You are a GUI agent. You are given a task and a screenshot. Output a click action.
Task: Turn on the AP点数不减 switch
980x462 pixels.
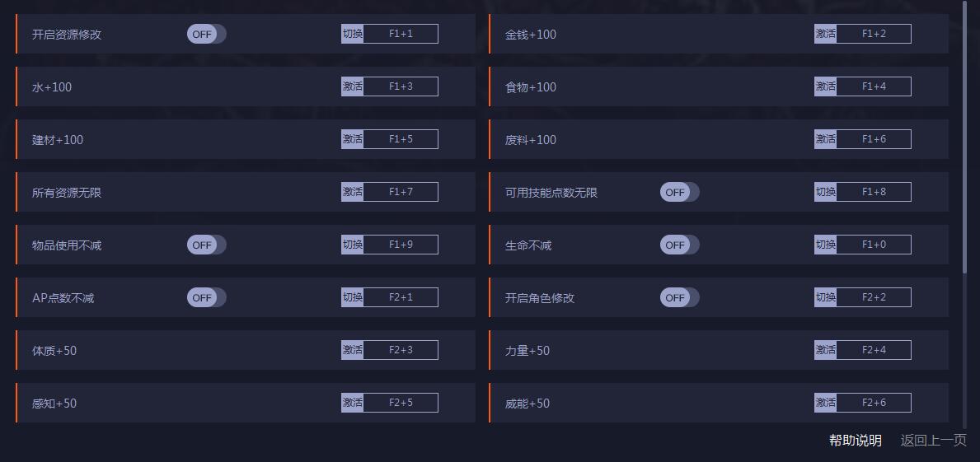click(206, 297)
